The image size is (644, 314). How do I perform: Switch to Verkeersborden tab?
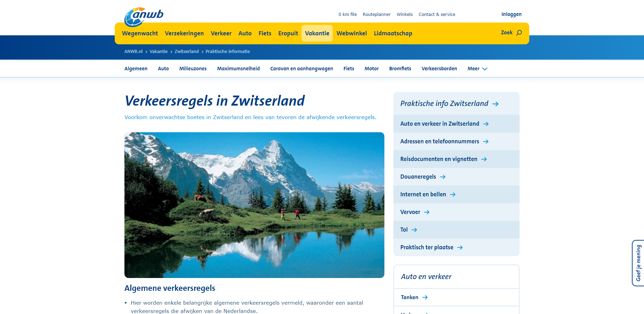[x=439, y=69]
